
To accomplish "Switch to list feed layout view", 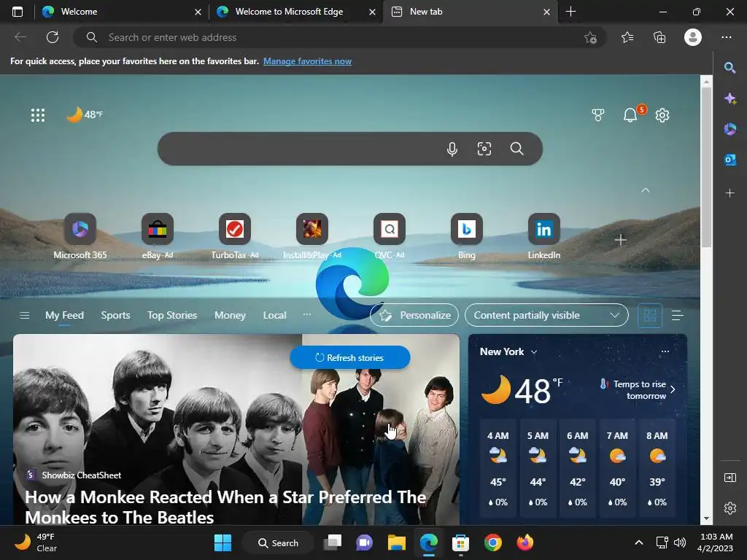I will pos(677,315).
